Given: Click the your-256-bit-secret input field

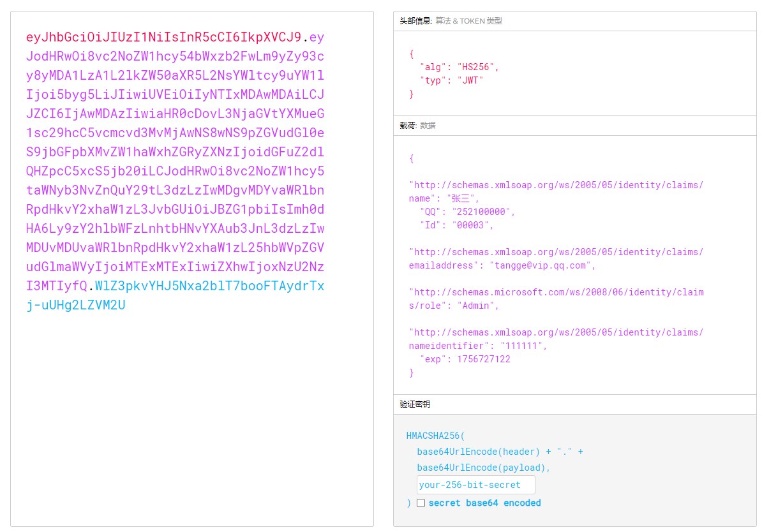Looking at the screenshot, I should [x=475, y=485].
